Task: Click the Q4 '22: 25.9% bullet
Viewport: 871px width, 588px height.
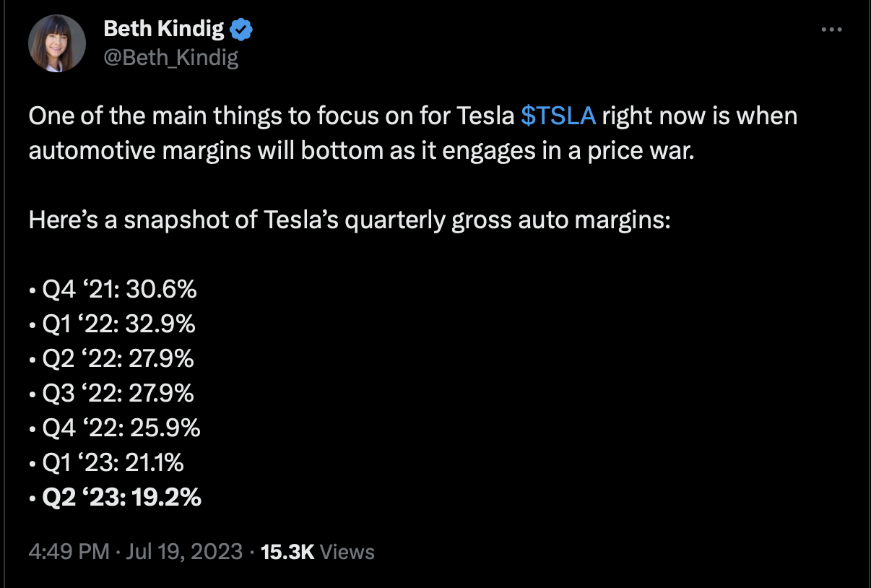Action: pos(115,428)
